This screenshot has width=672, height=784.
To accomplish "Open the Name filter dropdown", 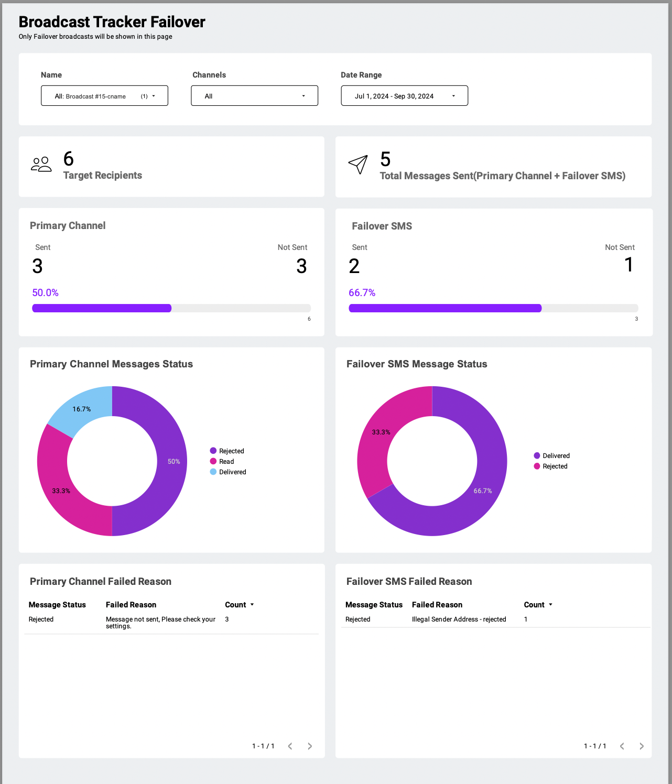I will (x=104, y=96).
